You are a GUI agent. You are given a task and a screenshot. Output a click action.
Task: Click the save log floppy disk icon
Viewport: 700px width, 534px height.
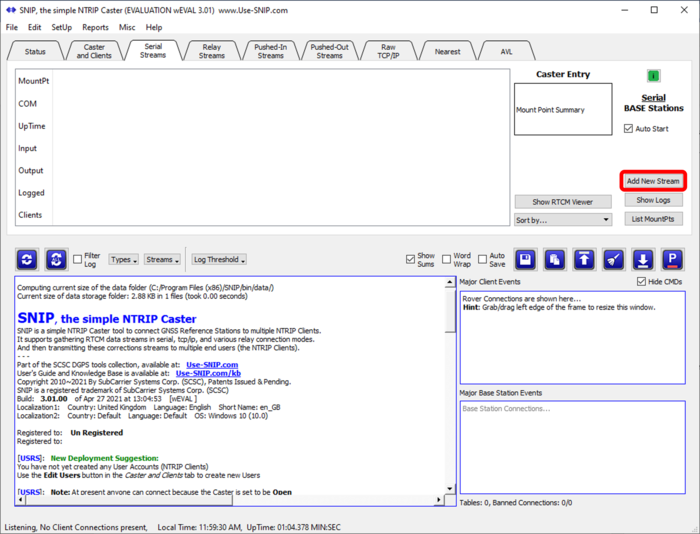[x=525, y=259]
